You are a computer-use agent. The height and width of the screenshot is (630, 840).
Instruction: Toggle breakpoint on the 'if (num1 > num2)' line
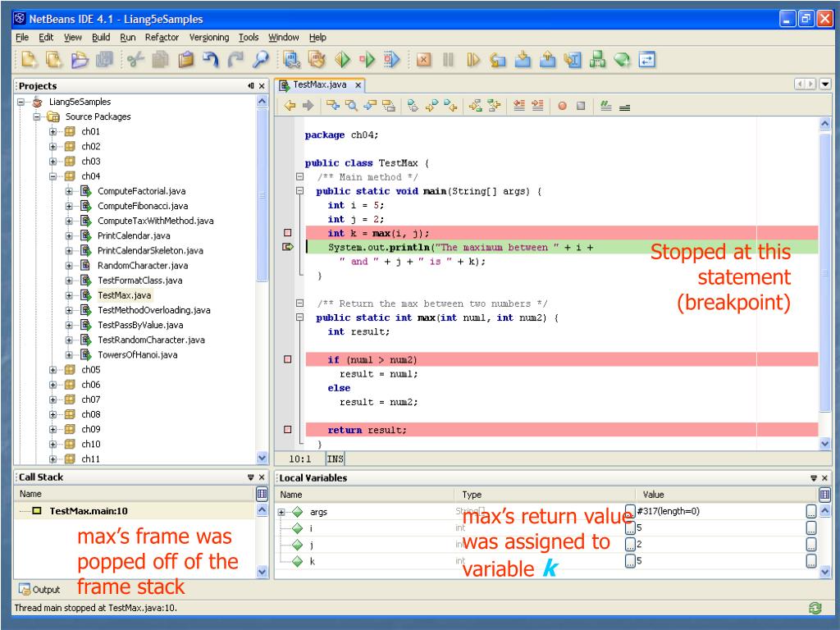pos(288,359)
